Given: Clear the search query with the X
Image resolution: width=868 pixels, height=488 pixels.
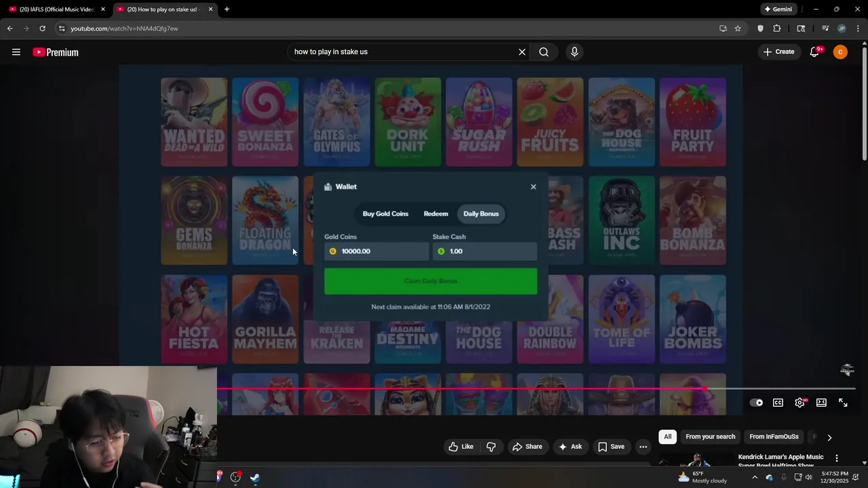Looking at the screenshot, I should tap(522, 52).
